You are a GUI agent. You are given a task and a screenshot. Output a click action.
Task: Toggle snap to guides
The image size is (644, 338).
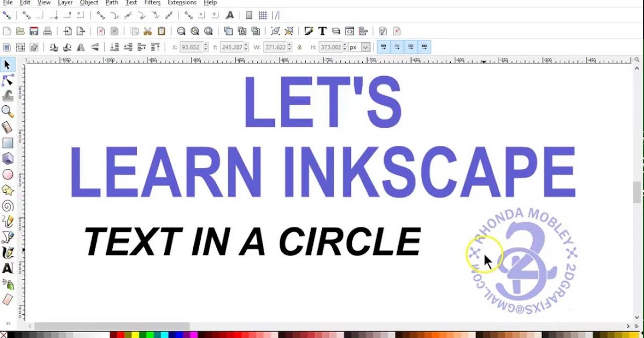coord(277,15)
